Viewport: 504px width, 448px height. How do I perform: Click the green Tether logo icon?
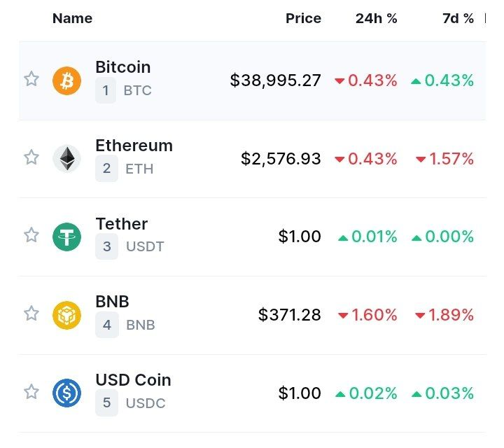tap(66, 237)
